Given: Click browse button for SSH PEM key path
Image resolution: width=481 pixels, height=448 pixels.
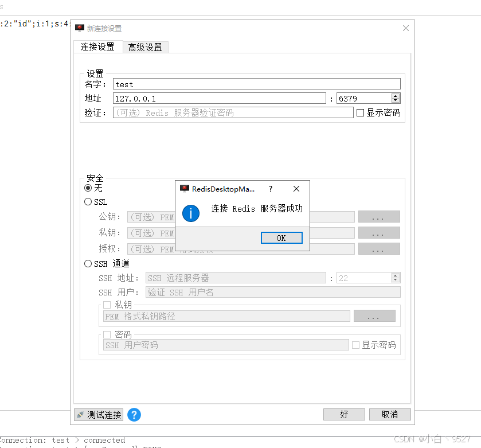Looking at the screenshot, I should pyautogui.click(x=374, y=316).
